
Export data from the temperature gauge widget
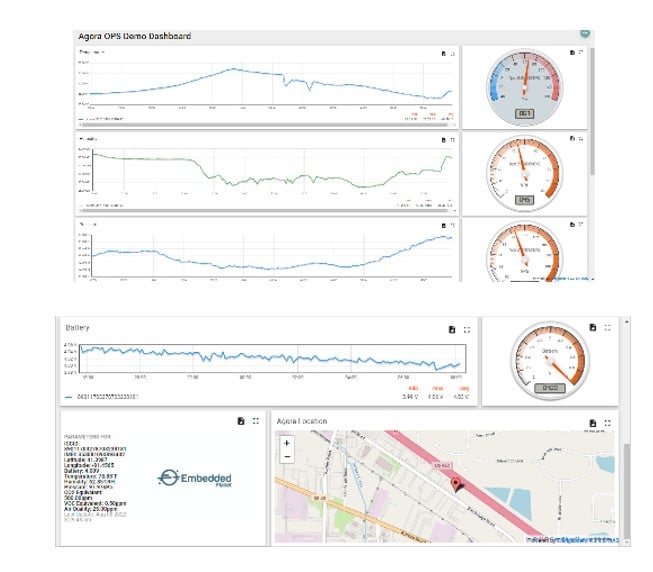pos(572,52)
